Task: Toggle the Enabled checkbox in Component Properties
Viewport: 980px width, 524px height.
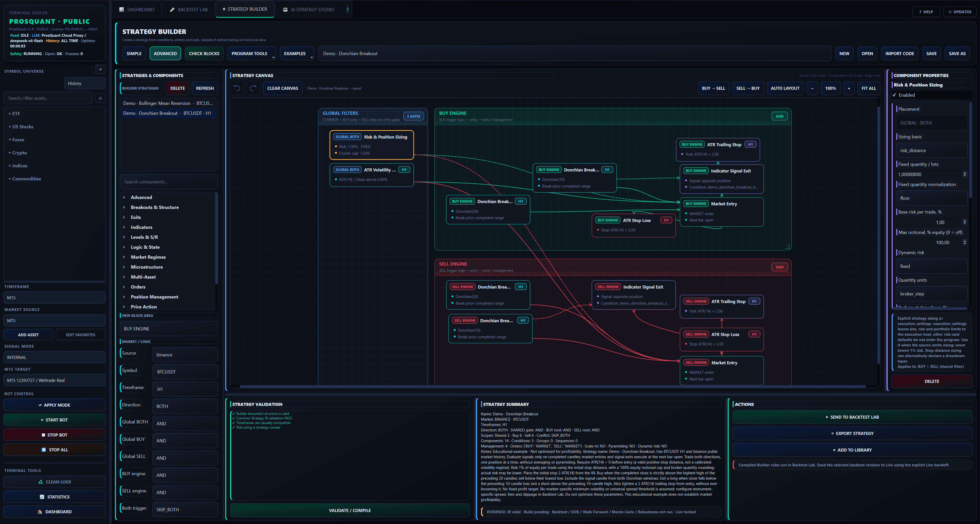Action: click(894, 95)
